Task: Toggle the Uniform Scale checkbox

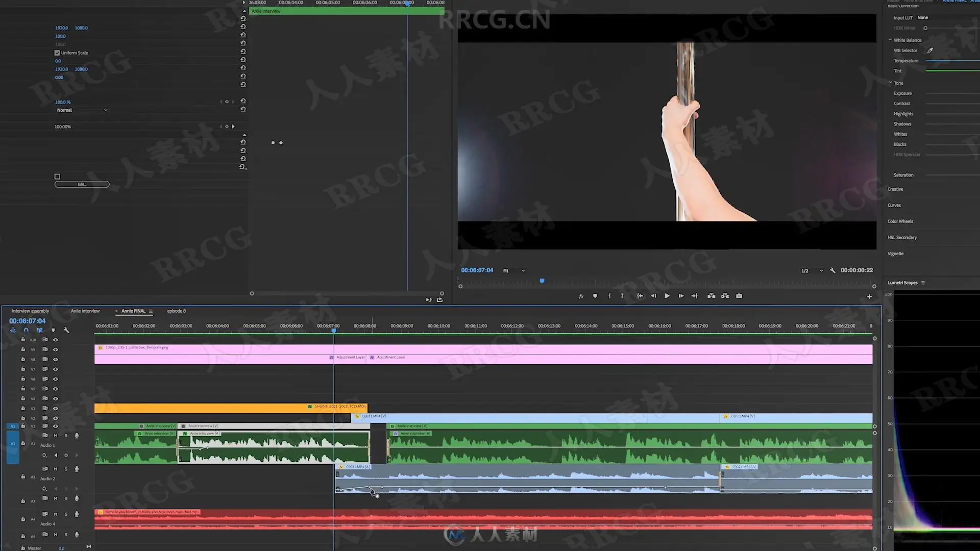Action: coord(57,53)
